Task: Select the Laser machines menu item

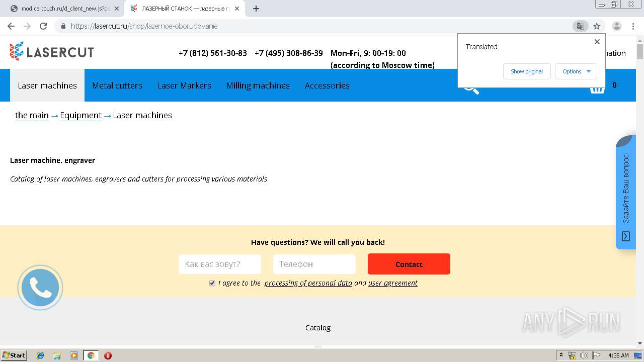Action: (47, 85)
